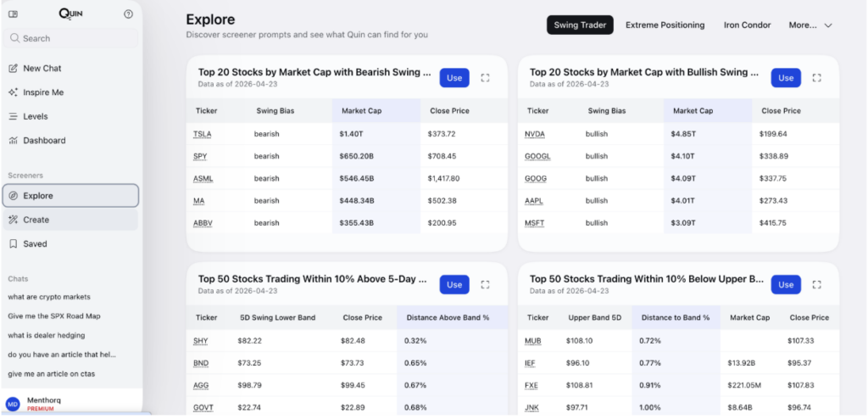The width and height of the screenshot is (868, 419).
Task: Open chat 'give me an article on ctas'
Action: 51,373
